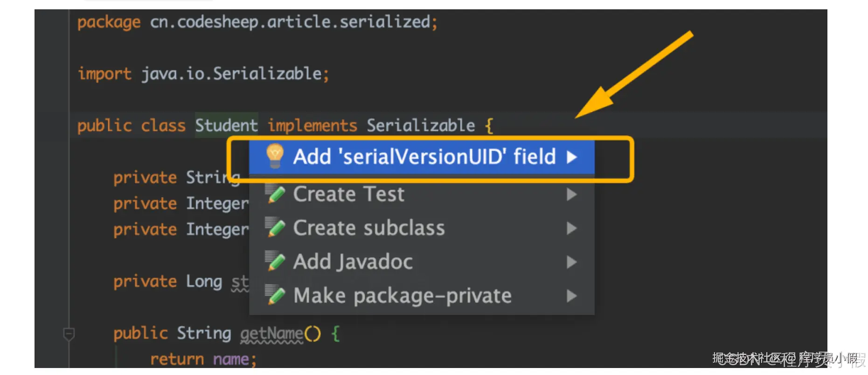Image resolution: width=868 pixels, height=375 pixels.
Task: Choose Create subclass from the popup
Action: [x=368, y=228]
